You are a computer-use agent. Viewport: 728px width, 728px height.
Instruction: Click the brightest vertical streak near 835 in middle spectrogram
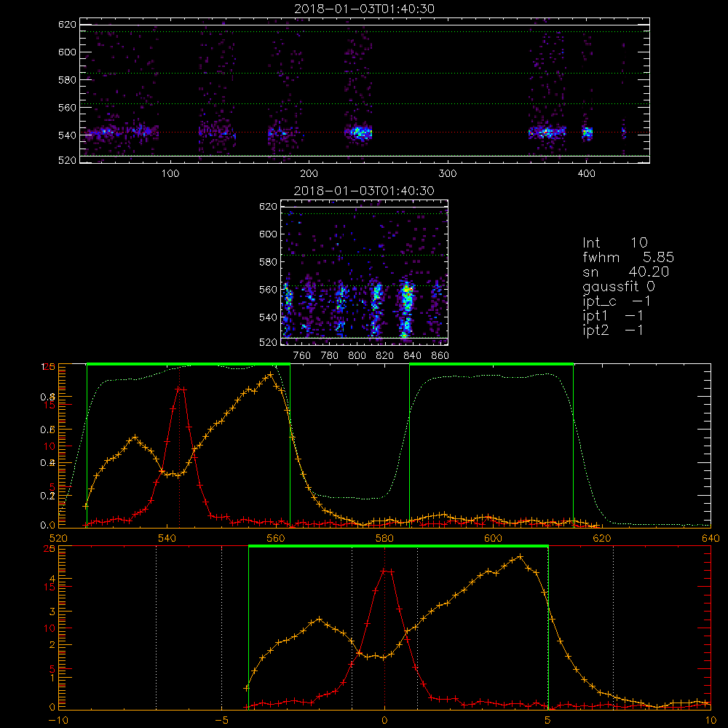coord(407,308)
